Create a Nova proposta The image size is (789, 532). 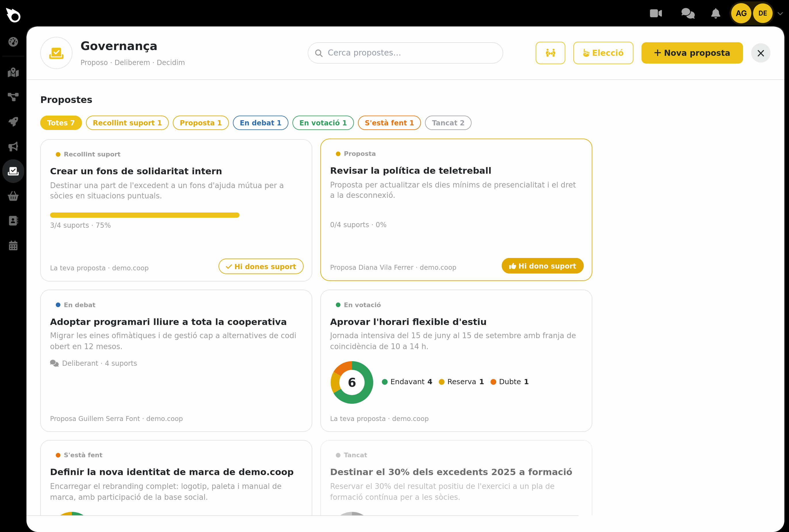pos(692,53)
